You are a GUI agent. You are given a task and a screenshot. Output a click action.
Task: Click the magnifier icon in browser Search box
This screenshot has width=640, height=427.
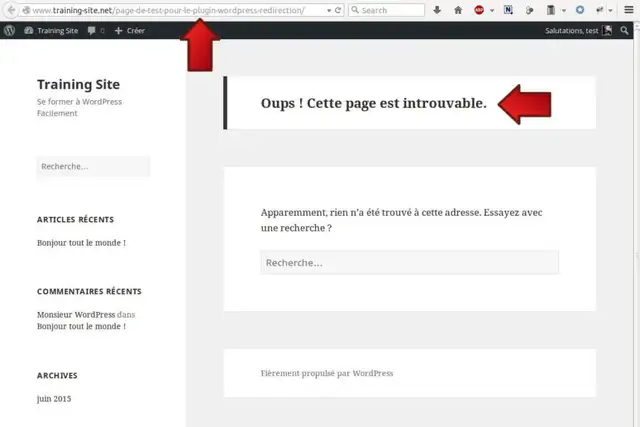pos(355,10)
